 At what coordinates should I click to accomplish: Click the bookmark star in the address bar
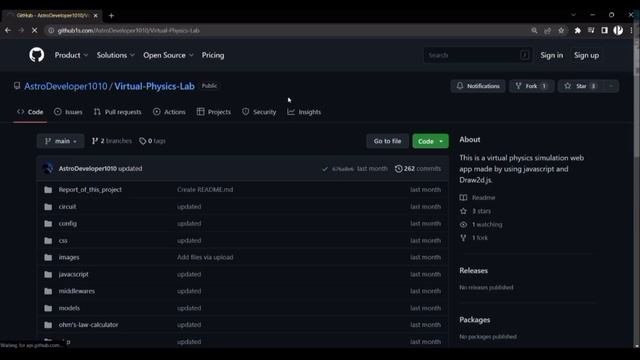coord(561,30)
